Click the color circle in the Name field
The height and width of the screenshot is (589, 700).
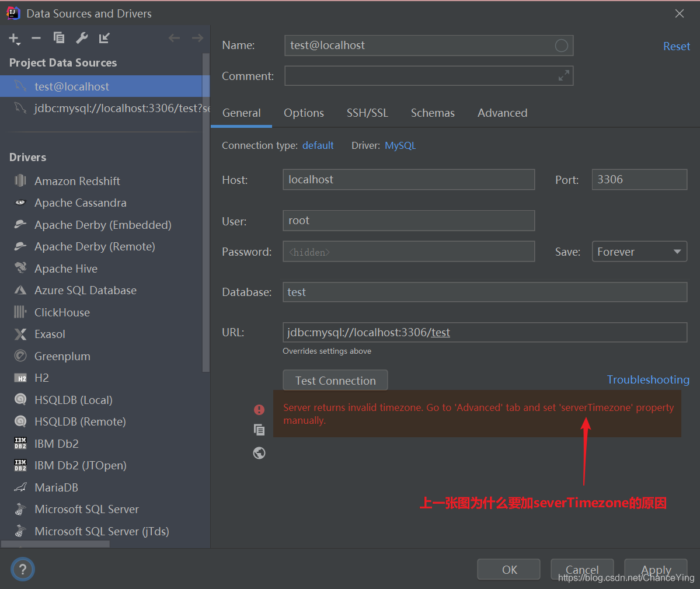[x=561, y=46]
